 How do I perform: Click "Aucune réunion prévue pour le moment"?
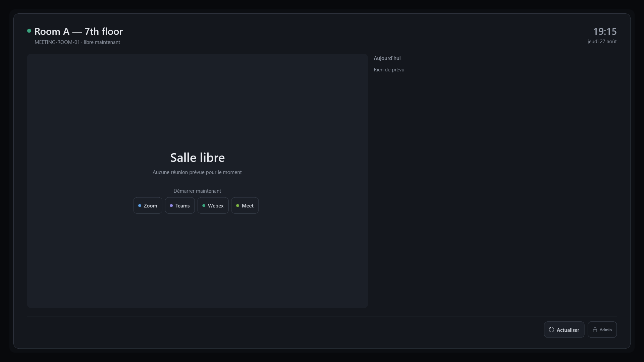click(197, 172)
